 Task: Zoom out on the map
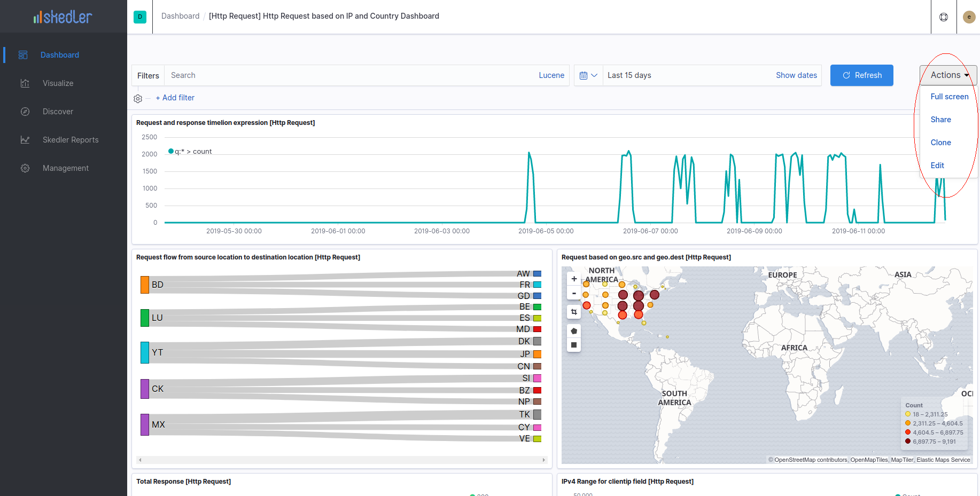pyautogui.click(x=574, y=293)
